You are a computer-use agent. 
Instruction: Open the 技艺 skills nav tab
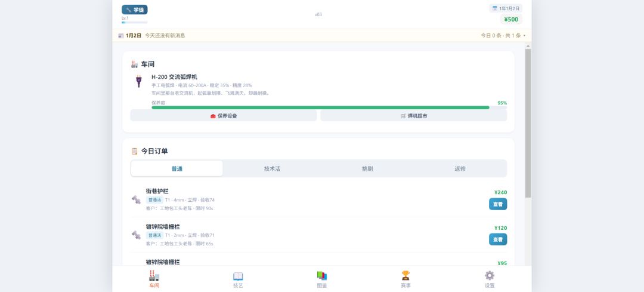point(238,279)
